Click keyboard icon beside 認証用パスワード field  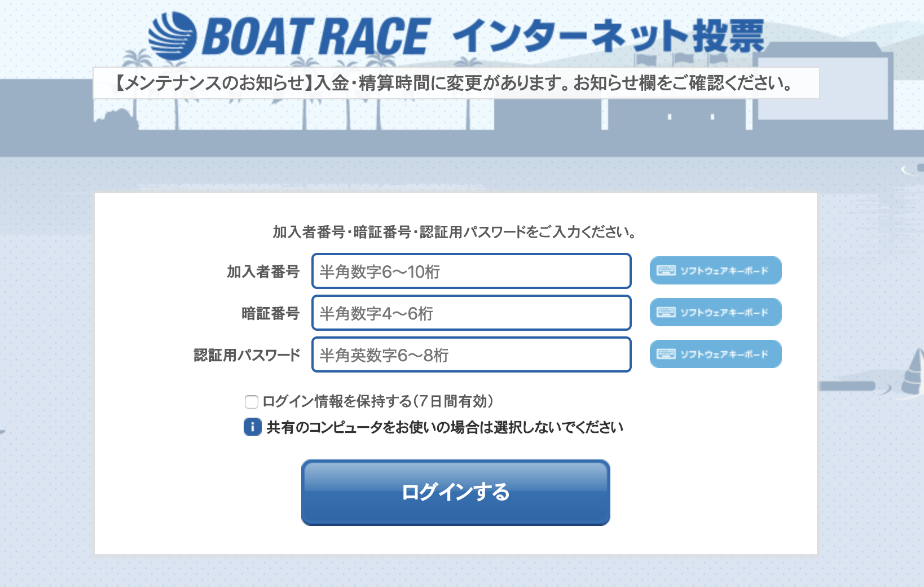point(666,354)
